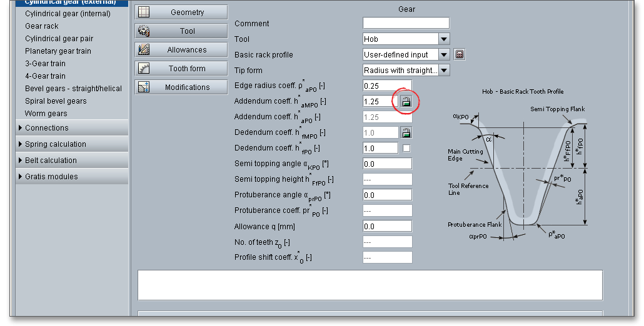The height and width of the screenshot is (326, 644).
Task: Open basic rack profile calculator icon
Action: [x=460, y=55]
